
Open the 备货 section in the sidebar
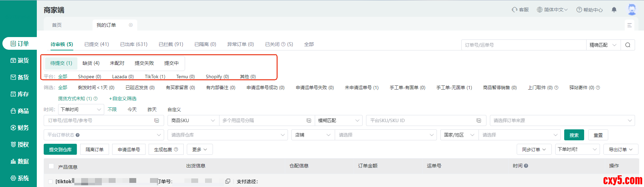[20, 77]
